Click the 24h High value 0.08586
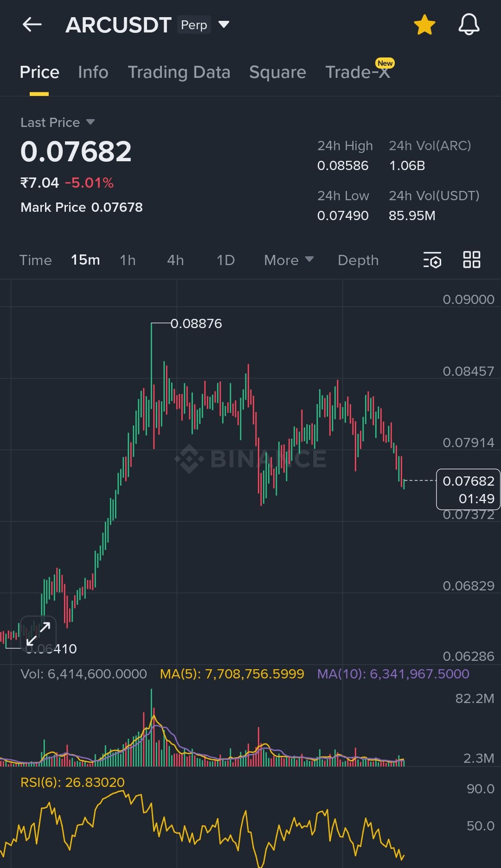Viewport: 501px width, 868px height. coord(343,165)
